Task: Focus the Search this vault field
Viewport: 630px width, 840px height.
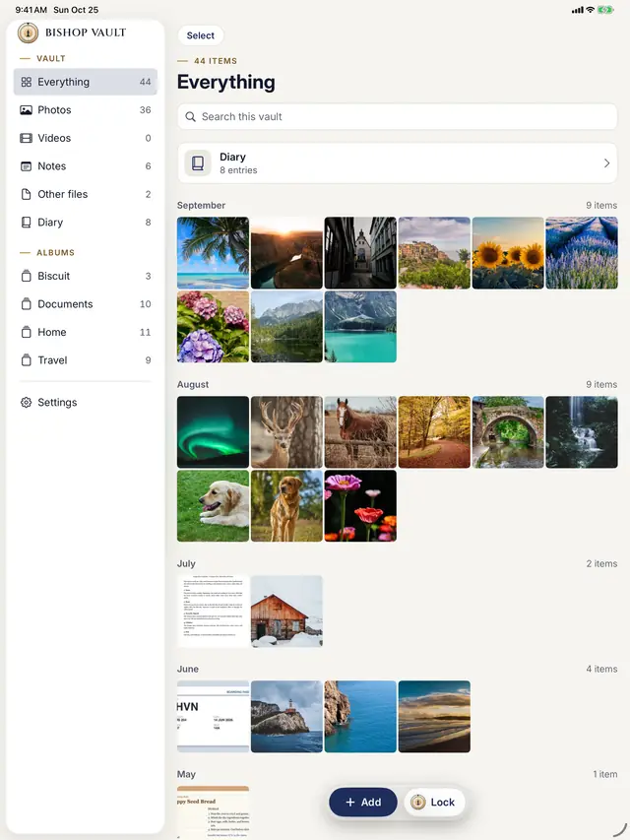Action: (397, 117)
